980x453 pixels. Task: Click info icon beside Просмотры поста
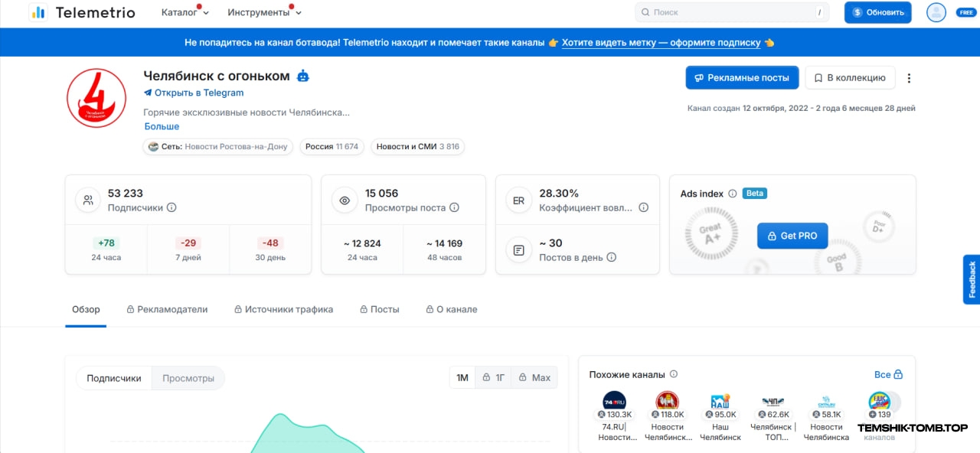tap(454, 207)
